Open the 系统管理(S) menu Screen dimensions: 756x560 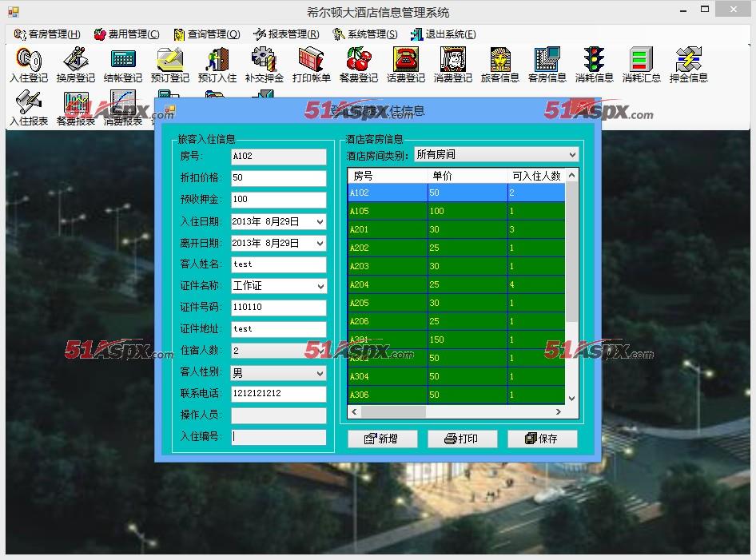coord(365,34)
